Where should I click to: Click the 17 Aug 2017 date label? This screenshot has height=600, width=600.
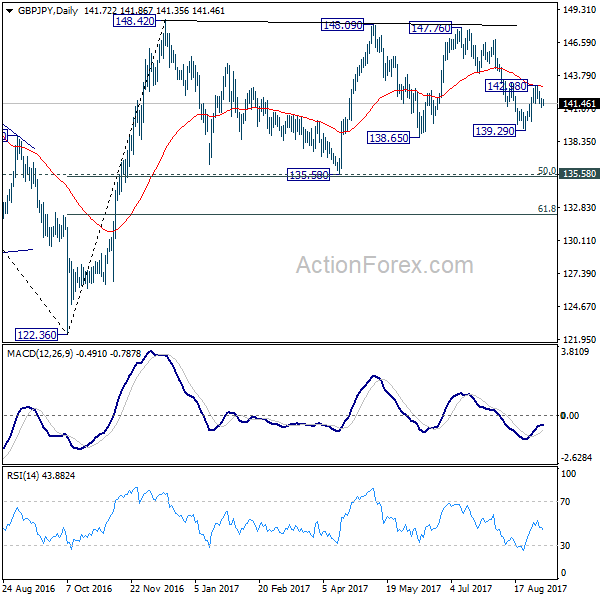(x=540, y=589)
